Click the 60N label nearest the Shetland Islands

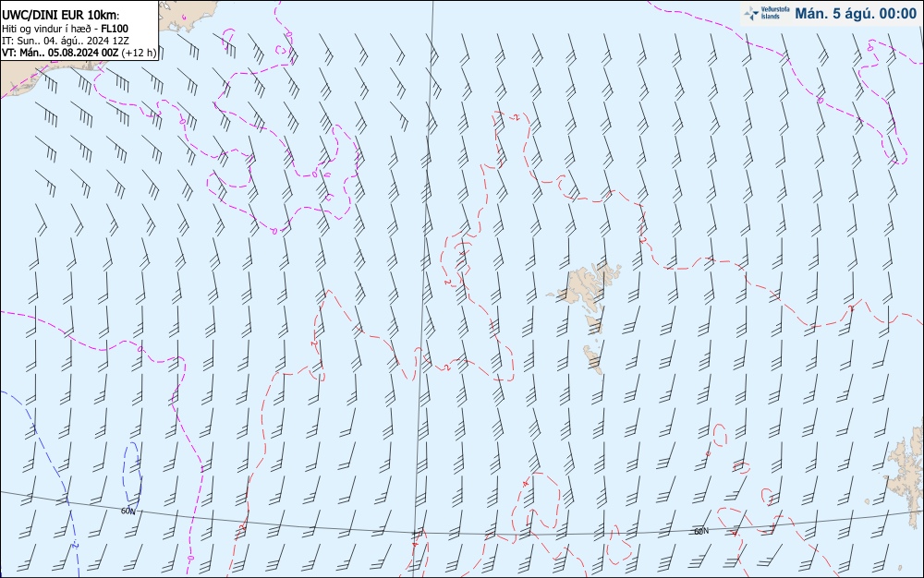click(x=701, y=531)
